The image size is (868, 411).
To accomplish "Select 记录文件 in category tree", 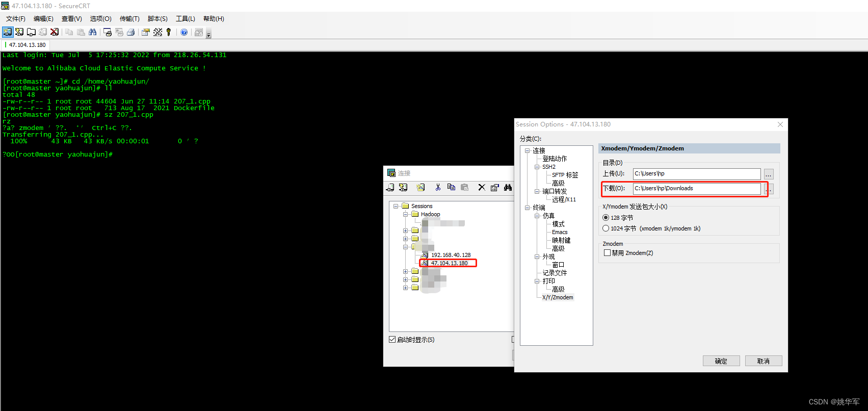I will 555,273.
